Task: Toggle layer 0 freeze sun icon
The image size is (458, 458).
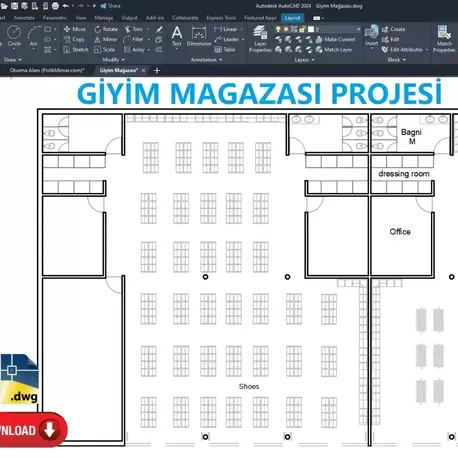Action: [286, 29]
